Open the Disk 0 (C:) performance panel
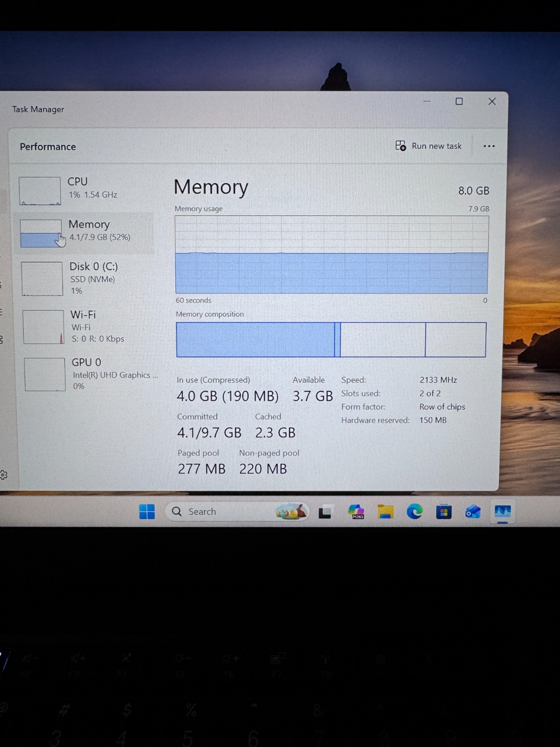The height and width of the screenshot is (747, 560). [85, 278]
